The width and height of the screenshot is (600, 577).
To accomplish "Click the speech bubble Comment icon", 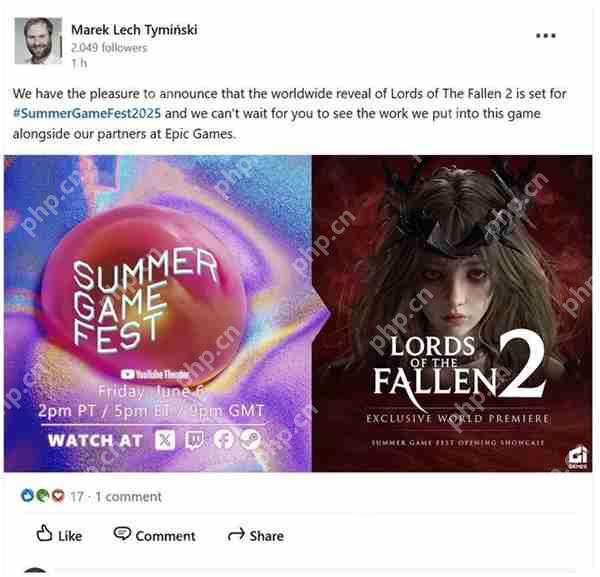I will point(122,533).
